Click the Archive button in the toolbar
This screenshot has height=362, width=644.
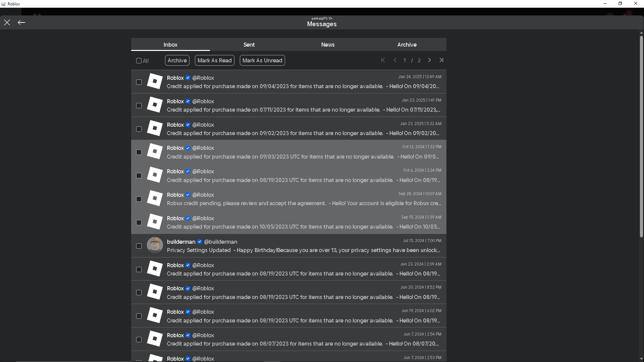tap(177, 60)
